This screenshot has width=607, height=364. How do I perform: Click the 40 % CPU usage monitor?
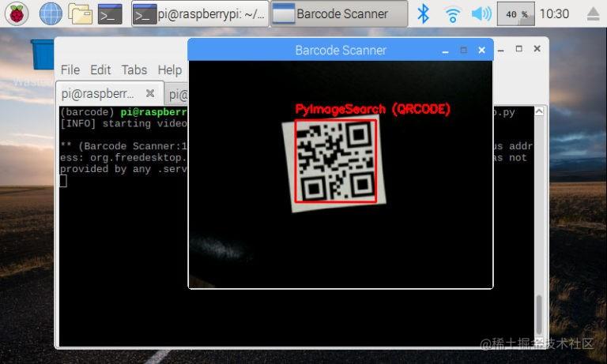click(515, 14)
